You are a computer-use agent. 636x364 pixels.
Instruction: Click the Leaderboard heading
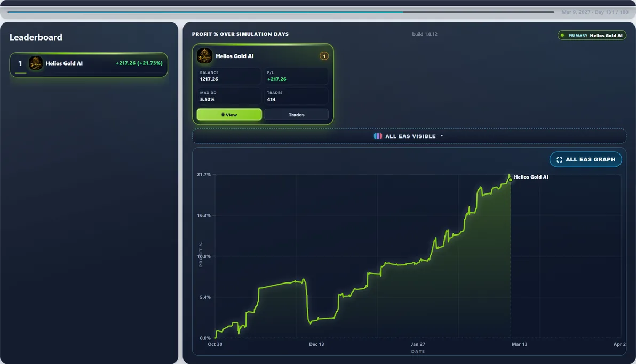coord(36,37)
